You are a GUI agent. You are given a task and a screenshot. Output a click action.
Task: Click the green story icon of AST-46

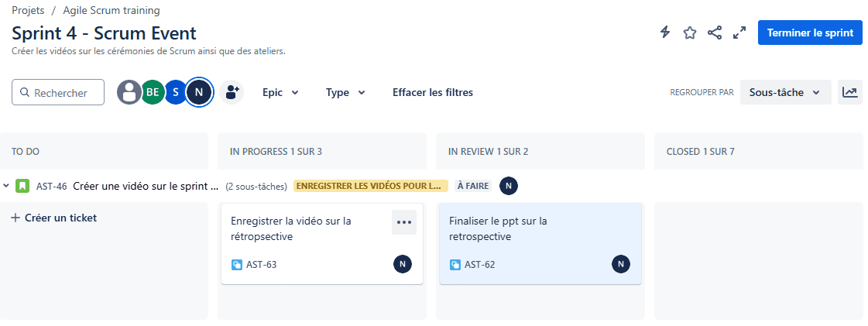click(22, 186)
